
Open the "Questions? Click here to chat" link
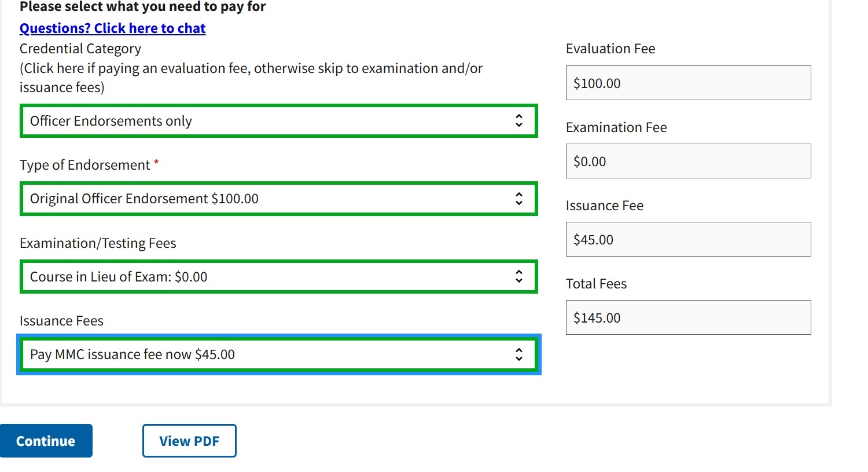pyautogui.click(x=112, y=28)
